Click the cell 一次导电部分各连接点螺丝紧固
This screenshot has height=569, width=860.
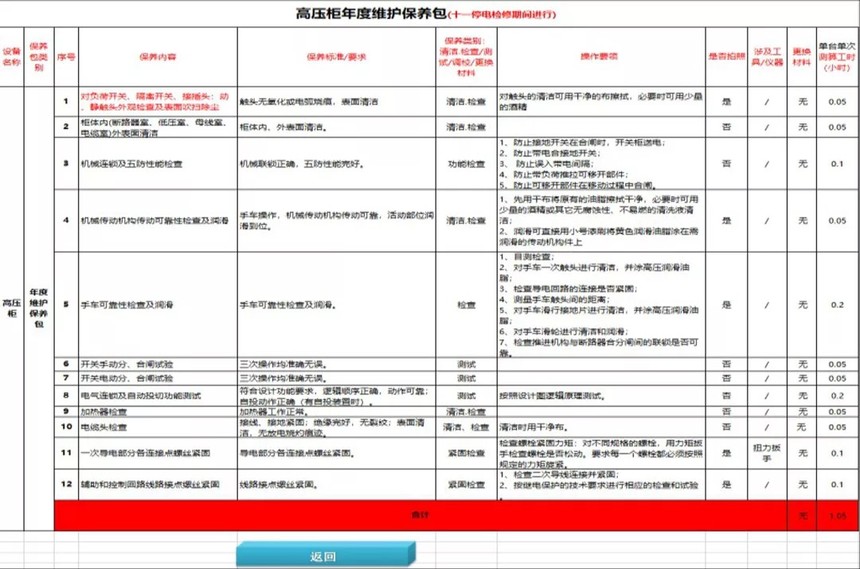[x=158, y=453]
